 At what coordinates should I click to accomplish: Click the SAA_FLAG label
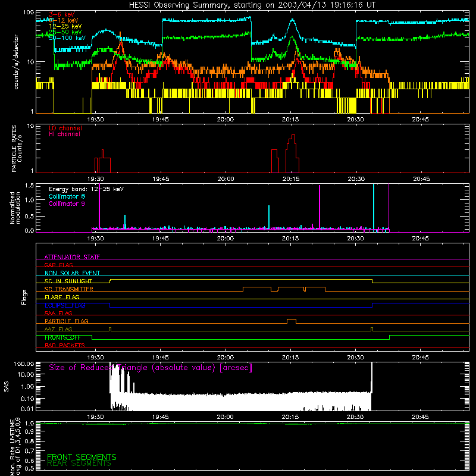(x=58, y=313)
